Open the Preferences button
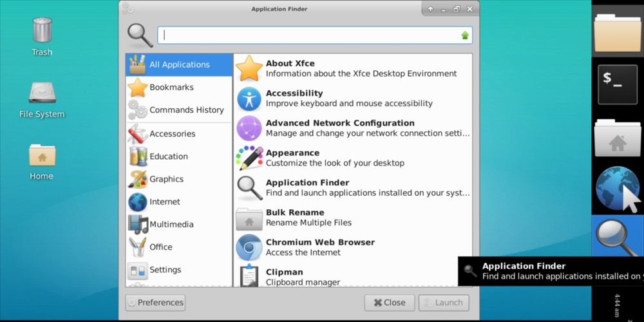 pos(155,303)
